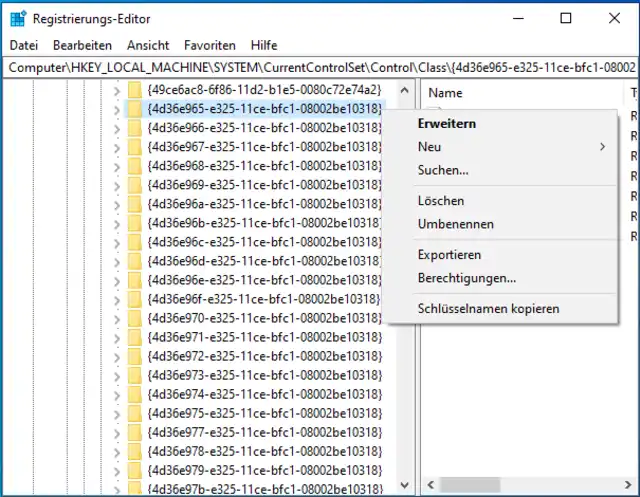Click the tree scroll-up arrow
This screenshot has width=640, height=497.
pyautogui.click(x=404, y=90)
